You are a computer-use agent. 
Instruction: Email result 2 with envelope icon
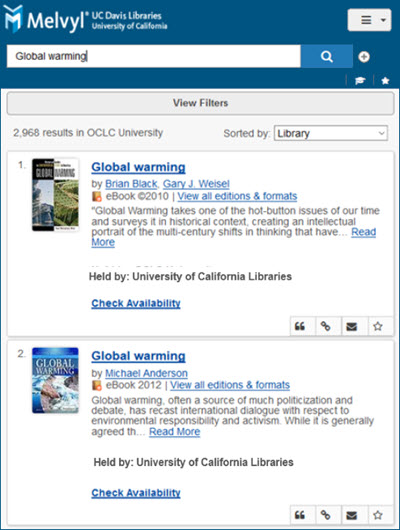point(352,515)
